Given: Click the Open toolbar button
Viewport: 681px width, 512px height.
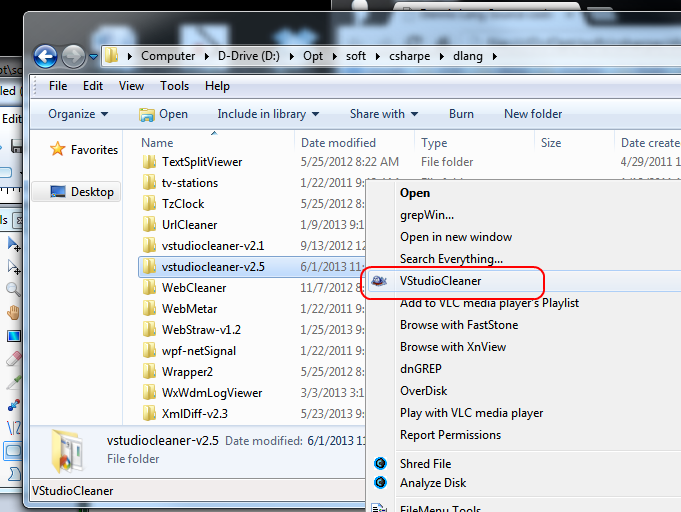Looking at the screenshot, I should (163, 114).
